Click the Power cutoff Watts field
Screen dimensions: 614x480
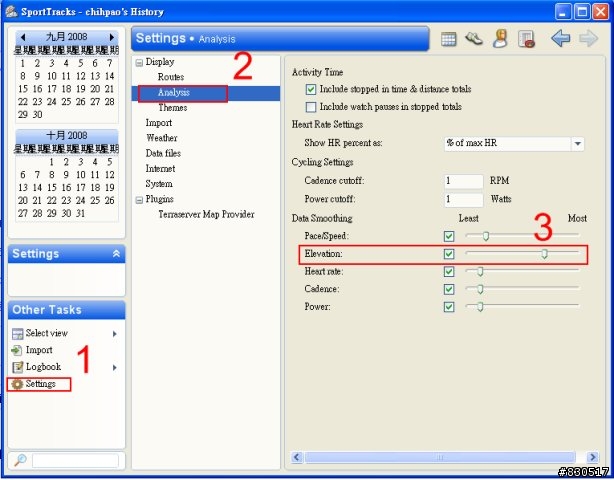click(x=464, y=200)
